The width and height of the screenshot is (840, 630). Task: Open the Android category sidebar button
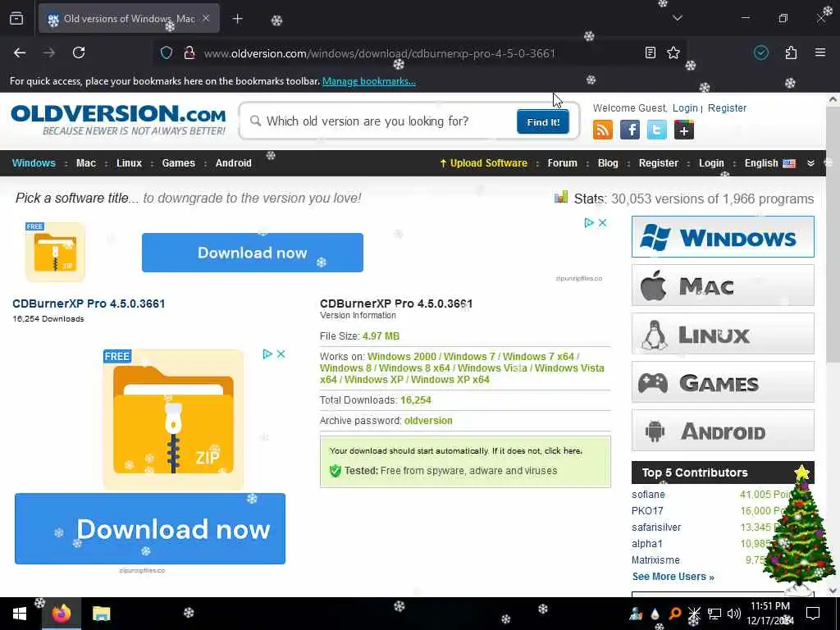(x=723, y=430)
